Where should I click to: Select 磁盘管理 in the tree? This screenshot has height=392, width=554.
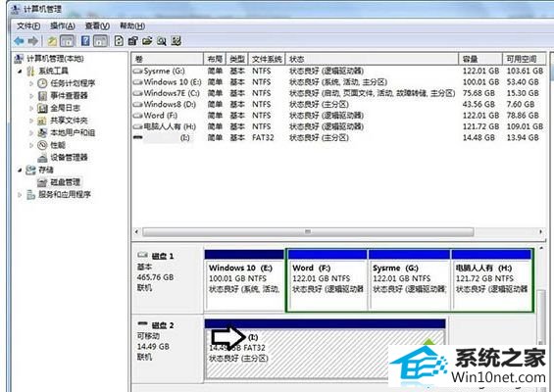[66, 182]
